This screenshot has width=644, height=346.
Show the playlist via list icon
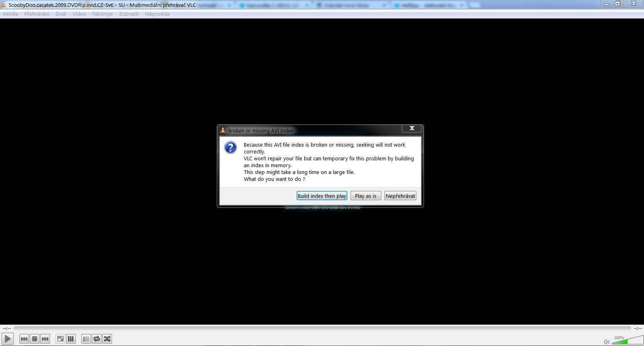[86, 339]
